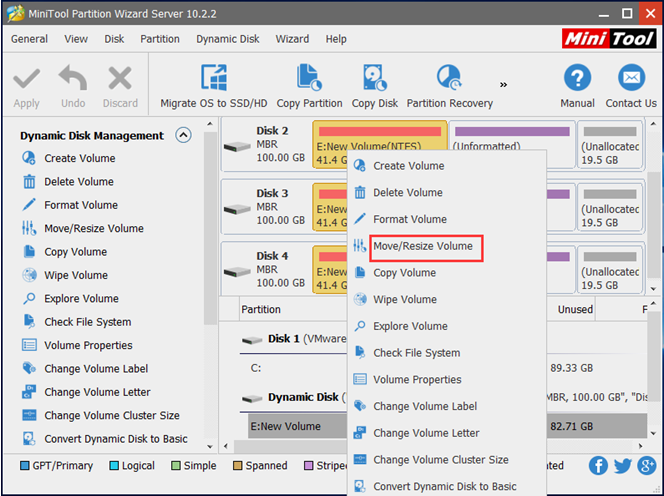Choose Move/Resize Volume from context menu
Image resolution: width=664 pixels, height=496 pixels.
point(447,246)
